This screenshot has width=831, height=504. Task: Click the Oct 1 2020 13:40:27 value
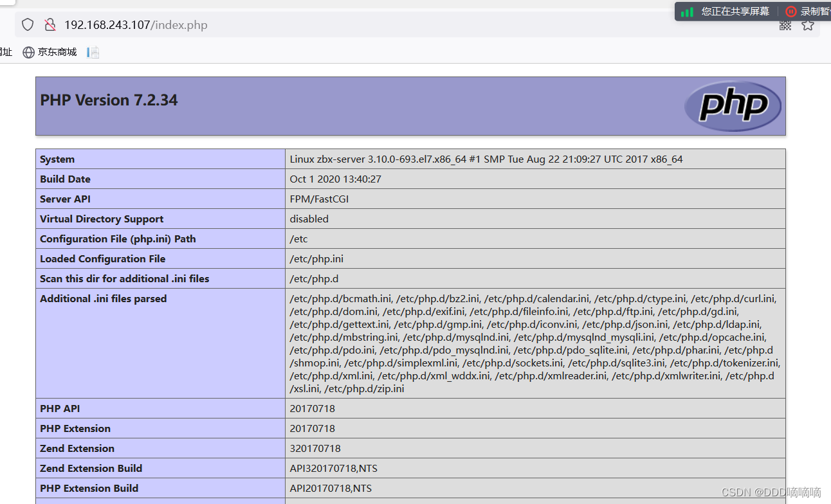point(335,179)
